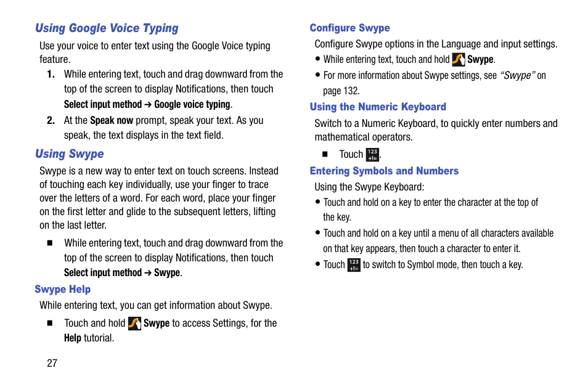Click the Using Swype section heading
The image size is (588, 392).
pyautogui.click(x=69, y=154)
